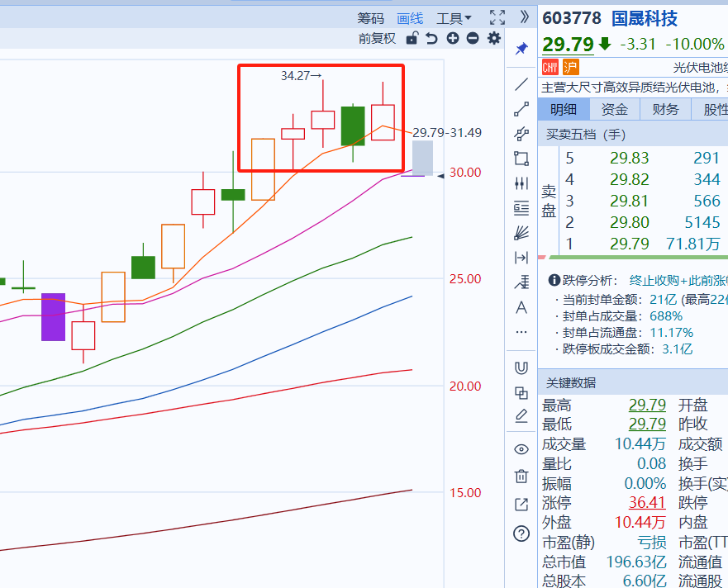The image size is (728, 588).
Task: Zoom out chart with minus circle icon
Action: tap(473, 38)
